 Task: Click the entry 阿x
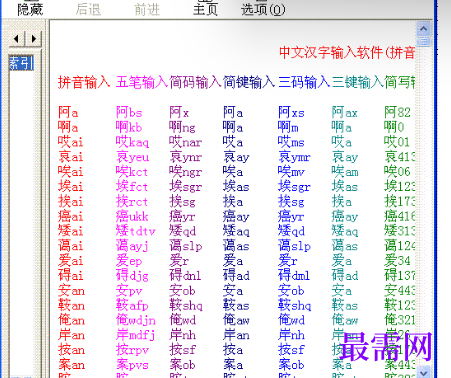click(179, 112)
